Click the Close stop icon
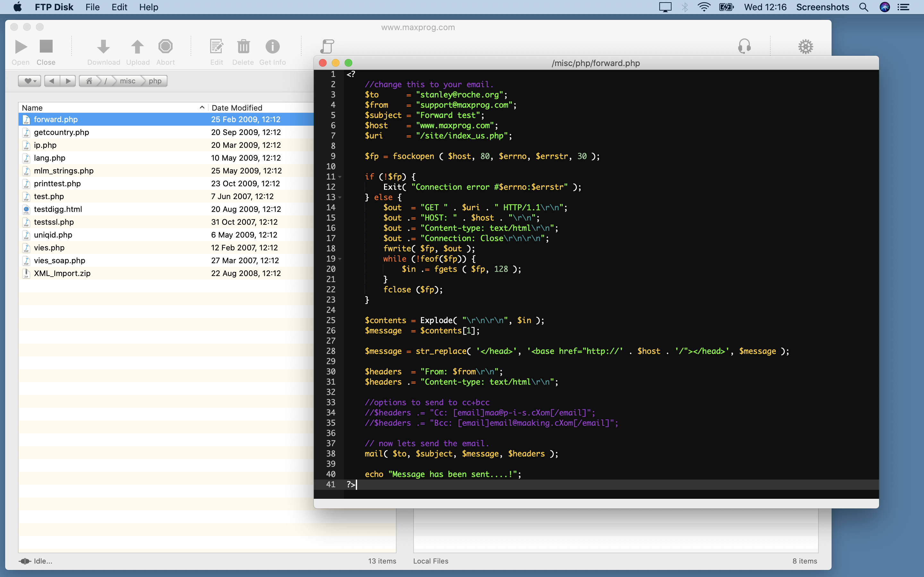Image resolution: width=924 pixels, height=577 pixels. 46,46
